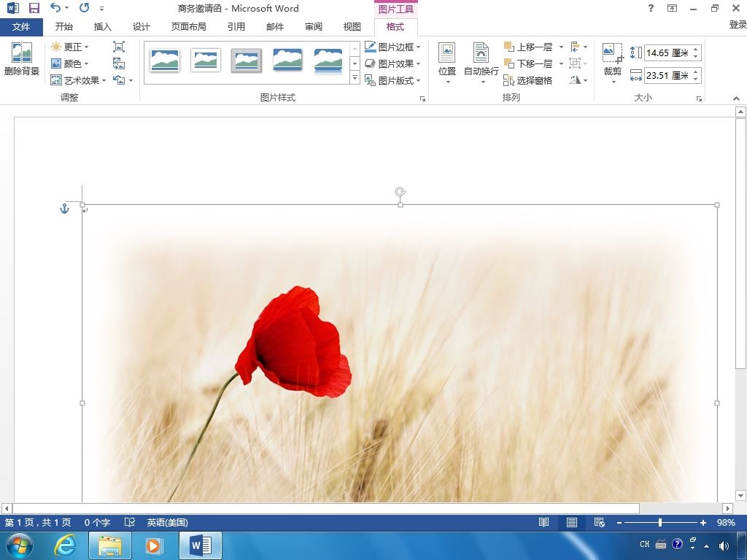Open Word Help question mark
The height and width of the screenshot is (560, 747).
(651, 7)
